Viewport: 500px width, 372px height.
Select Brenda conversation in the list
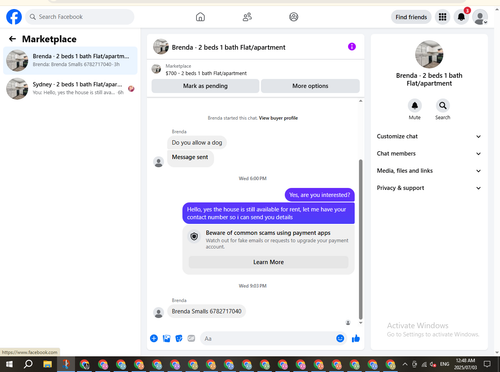(70, 61)
